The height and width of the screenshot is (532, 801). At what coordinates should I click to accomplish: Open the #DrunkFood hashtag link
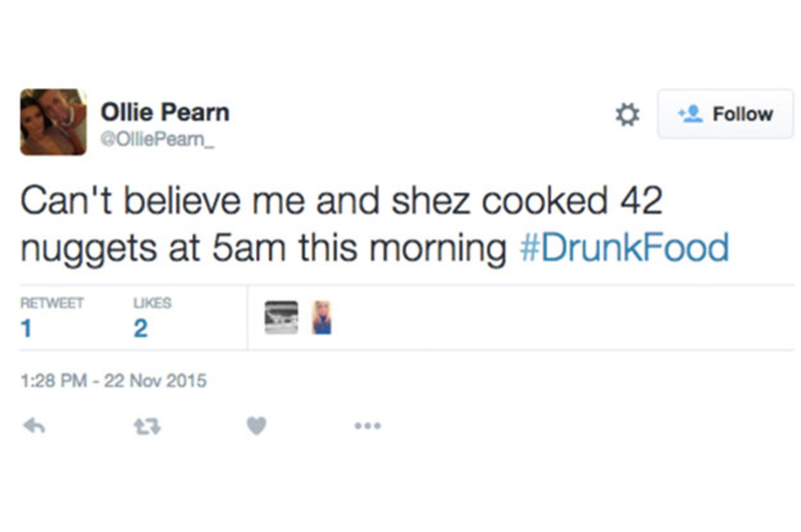click(624, 249)
